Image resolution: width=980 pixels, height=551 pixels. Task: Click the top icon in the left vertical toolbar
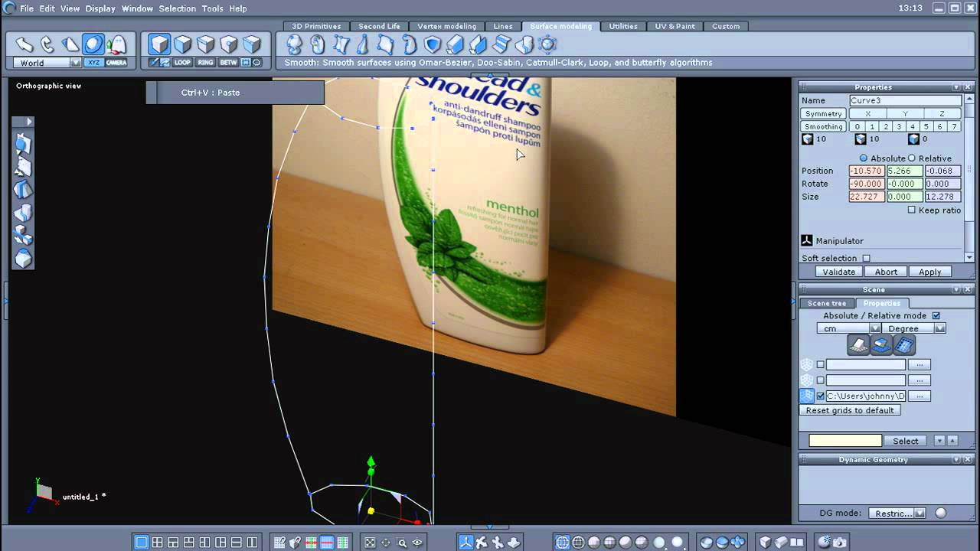pyautogui.click(x=24, y=144)
